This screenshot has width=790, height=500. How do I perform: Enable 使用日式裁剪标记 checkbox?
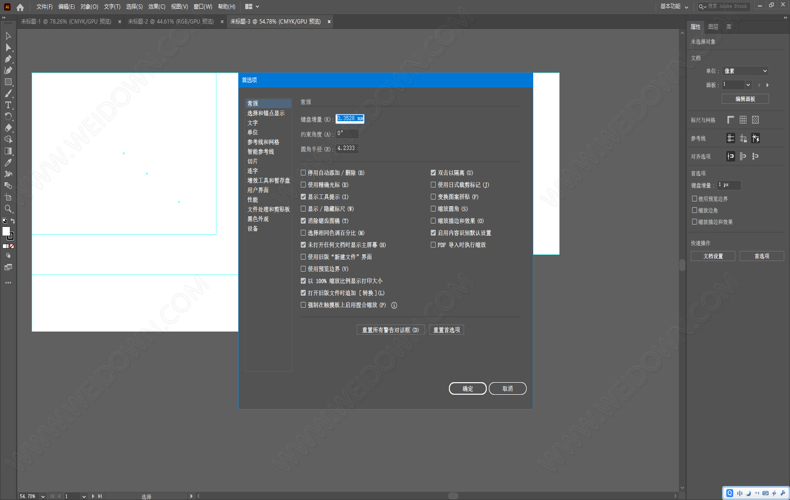pyautogui.click(x=433, y=184)
